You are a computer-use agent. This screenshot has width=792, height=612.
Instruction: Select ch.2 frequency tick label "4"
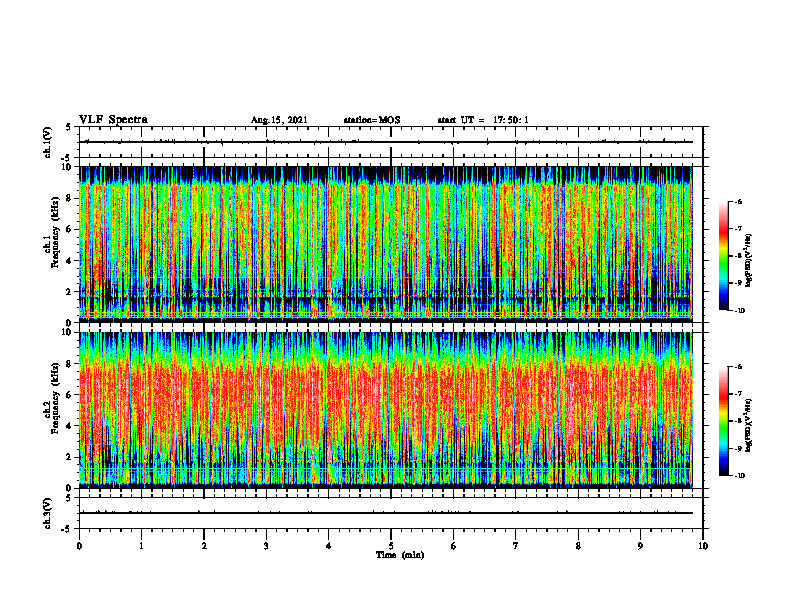tap(70, 426)
